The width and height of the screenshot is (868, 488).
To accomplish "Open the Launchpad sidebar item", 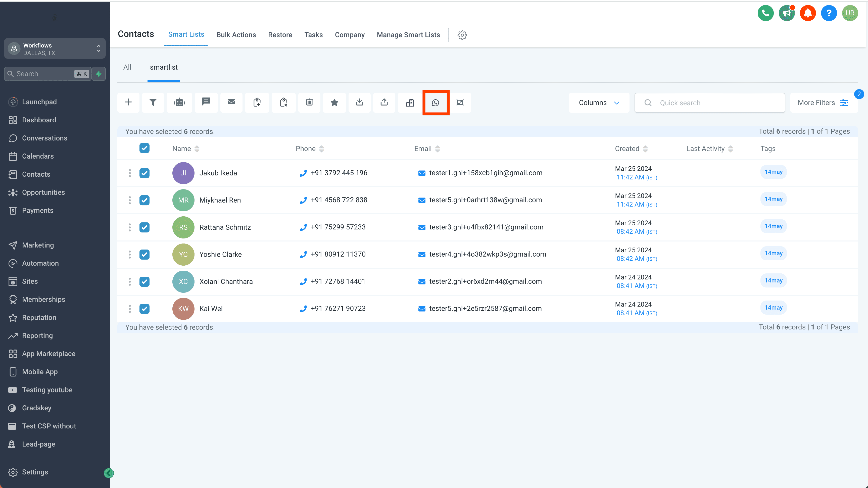I will [x=39, y=102].
